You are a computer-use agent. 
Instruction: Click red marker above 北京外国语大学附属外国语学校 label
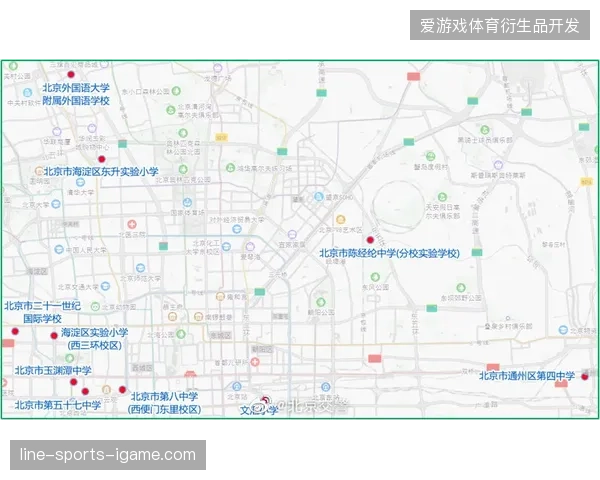(71, 74)
